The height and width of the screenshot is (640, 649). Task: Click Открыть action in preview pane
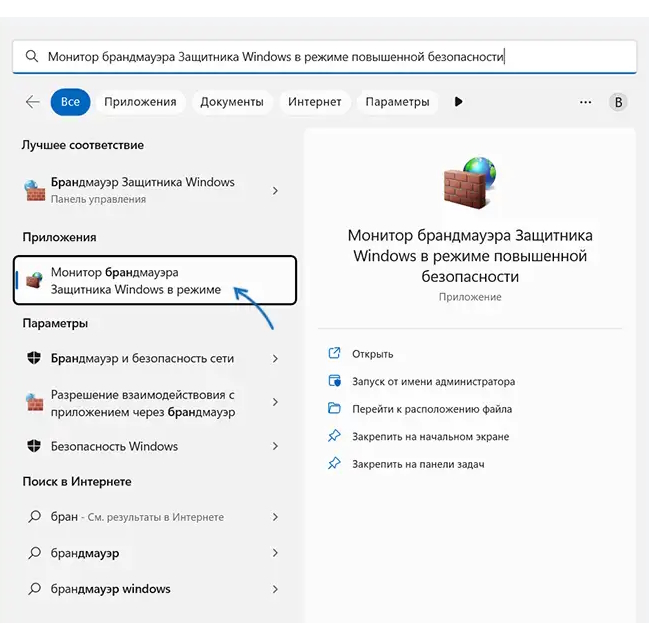coord(373,354)
